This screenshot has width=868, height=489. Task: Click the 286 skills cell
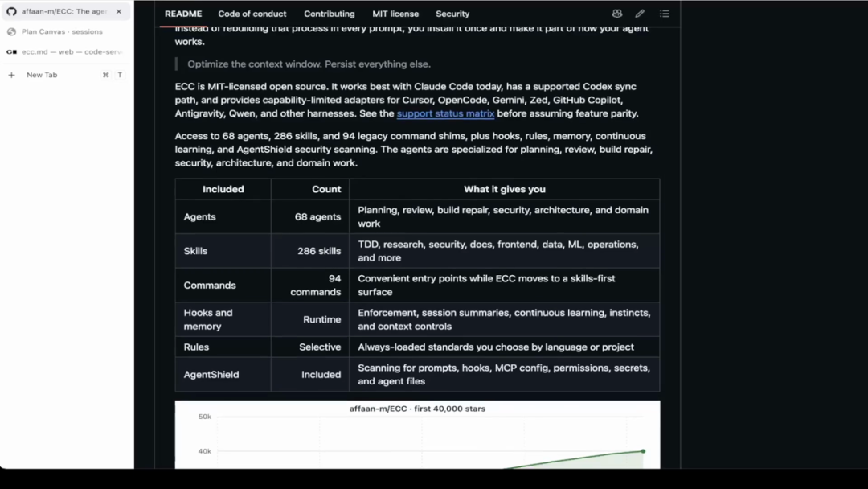point(310,252)
